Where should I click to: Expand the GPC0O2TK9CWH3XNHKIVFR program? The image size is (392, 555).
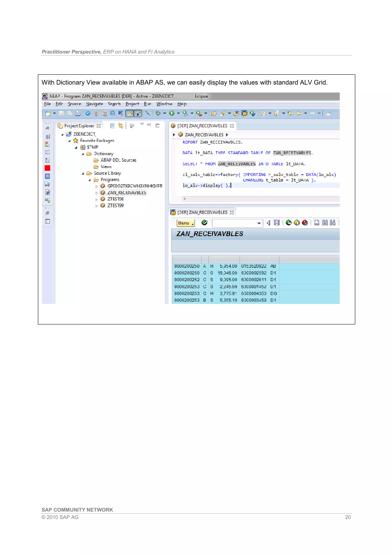pyautogui.click(x=97, y=186)
